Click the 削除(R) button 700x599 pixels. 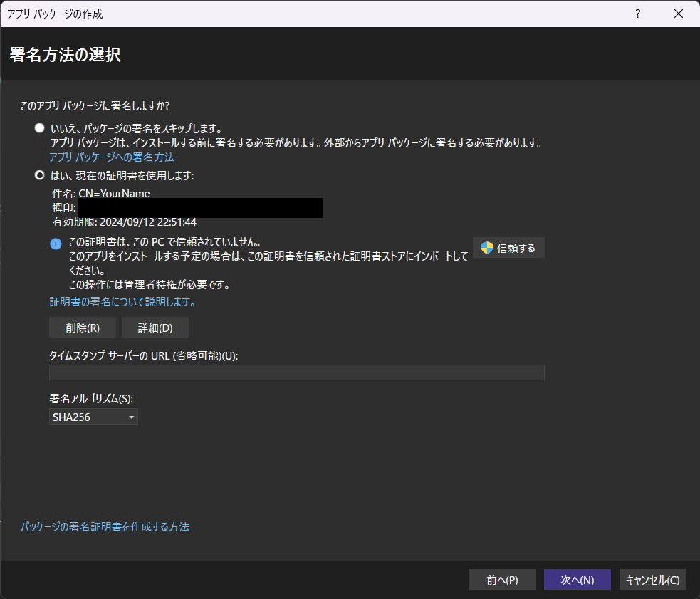[82, 327]
